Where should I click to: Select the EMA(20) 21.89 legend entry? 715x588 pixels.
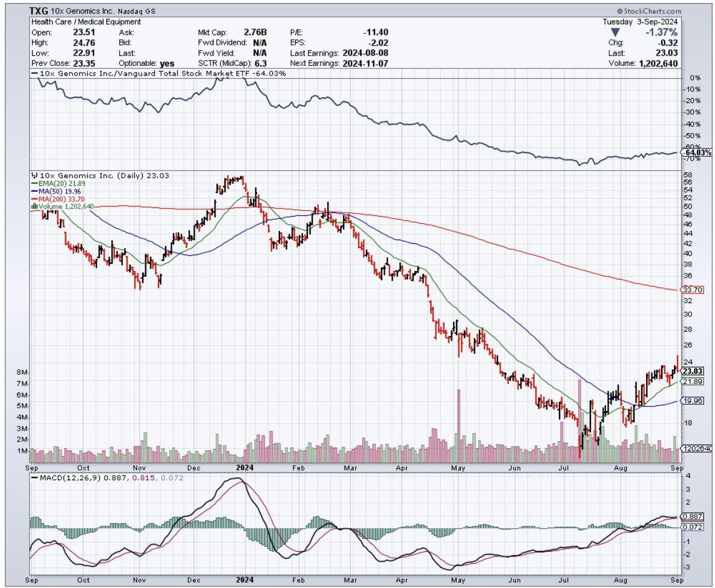[57, 183]
